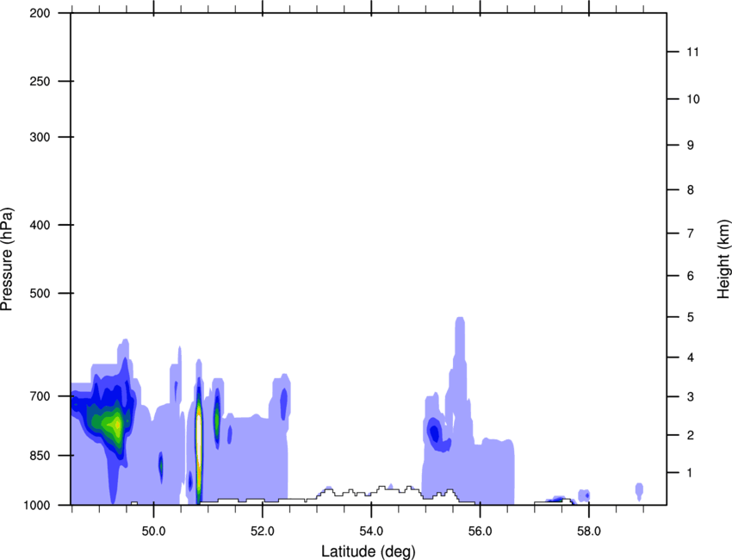Click height tick label '6'
The image size is (732, 560).
click(x=691, y=276)
